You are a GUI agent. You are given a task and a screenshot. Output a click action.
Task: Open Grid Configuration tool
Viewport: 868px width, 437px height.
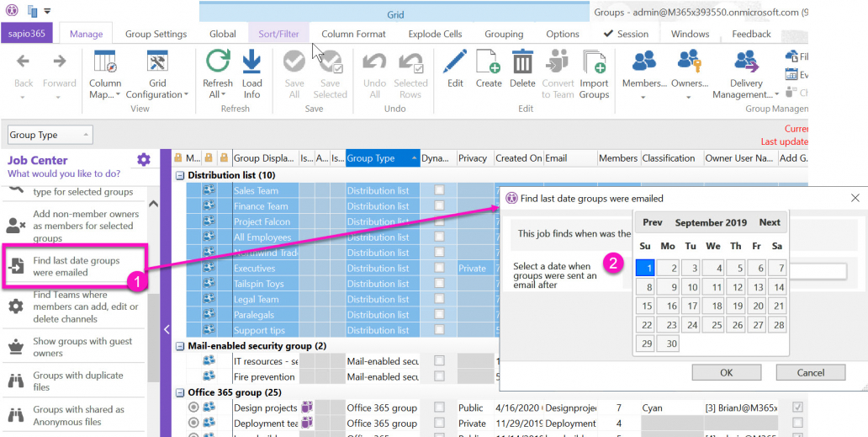tap(157, 61)
